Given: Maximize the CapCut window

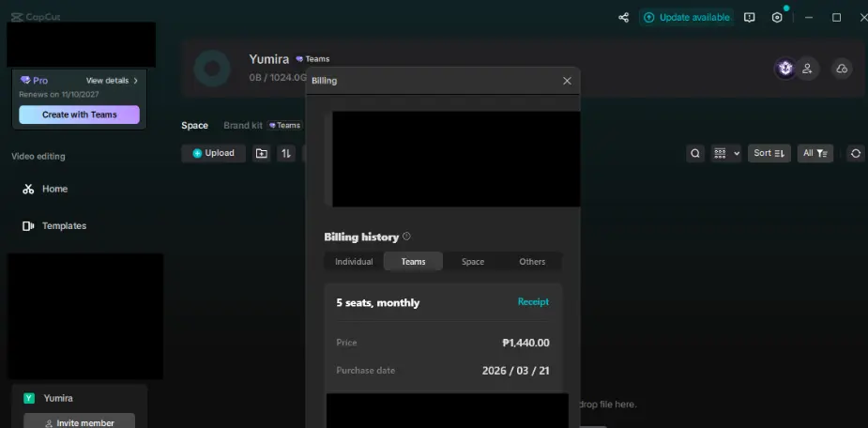Looking at the screenshot, I should coord(836,17).
